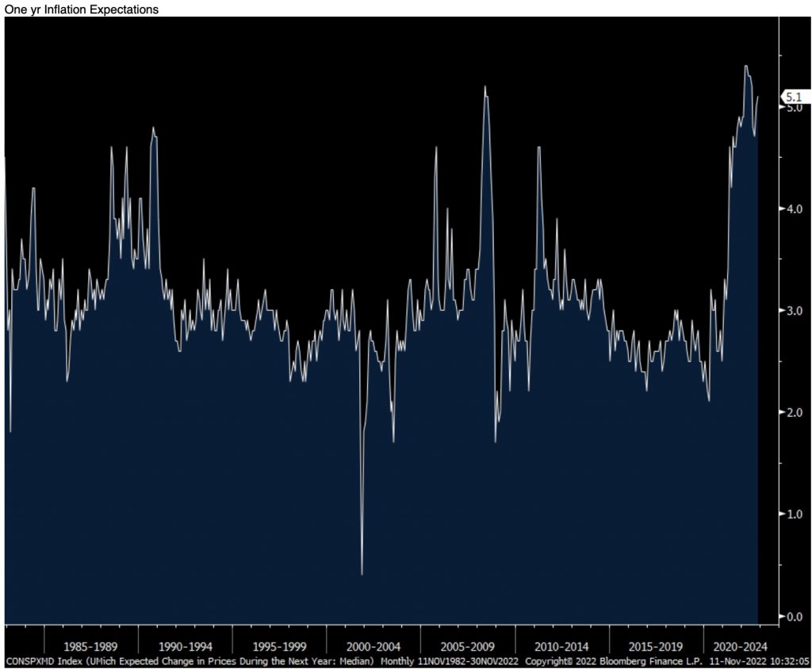
Task: Click the 5.0 y-axis tick label
Action: pyautogui.click(x=793, y=108)
